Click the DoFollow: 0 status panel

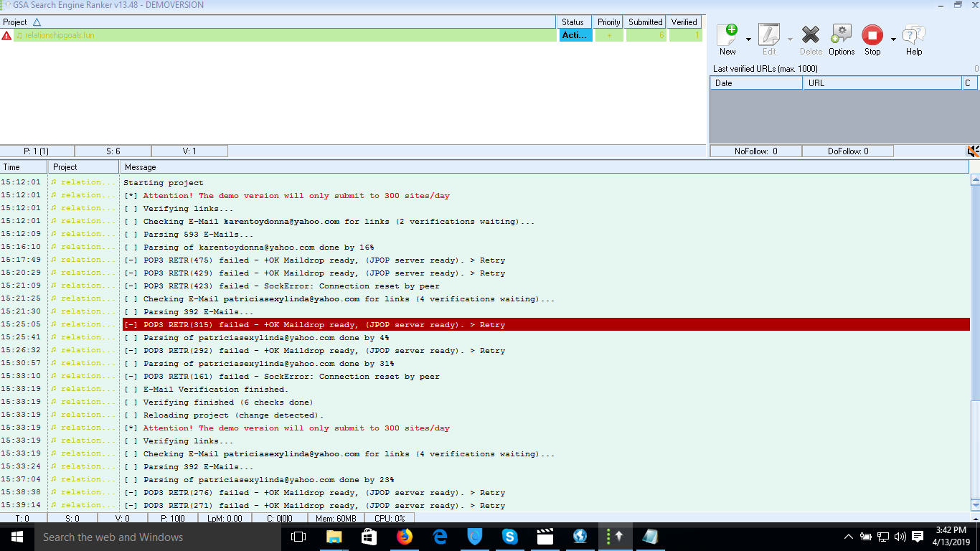pos(848,151)
